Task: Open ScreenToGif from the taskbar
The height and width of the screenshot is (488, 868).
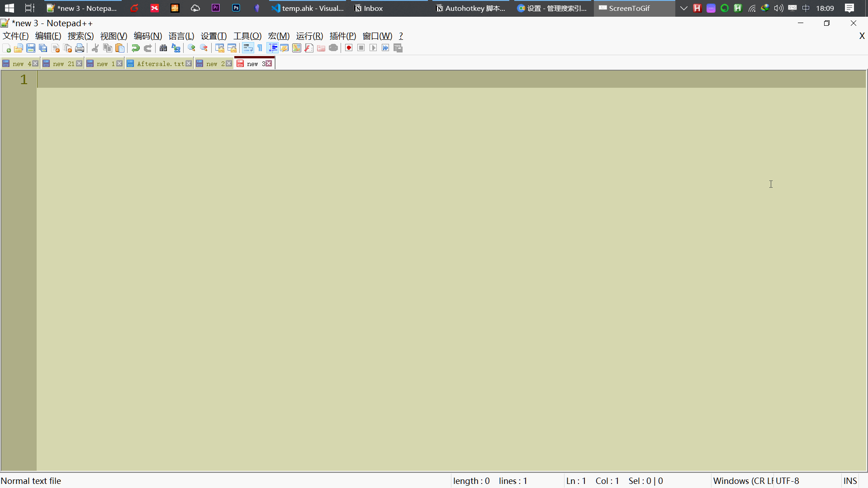Action: pos(634,8)
